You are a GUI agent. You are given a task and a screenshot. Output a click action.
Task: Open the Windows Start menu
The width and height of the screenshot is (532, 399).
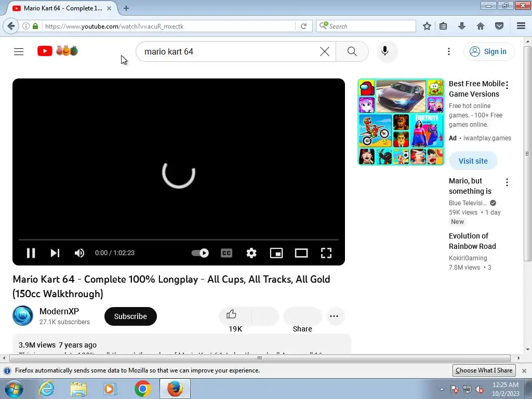click(14, 389)
